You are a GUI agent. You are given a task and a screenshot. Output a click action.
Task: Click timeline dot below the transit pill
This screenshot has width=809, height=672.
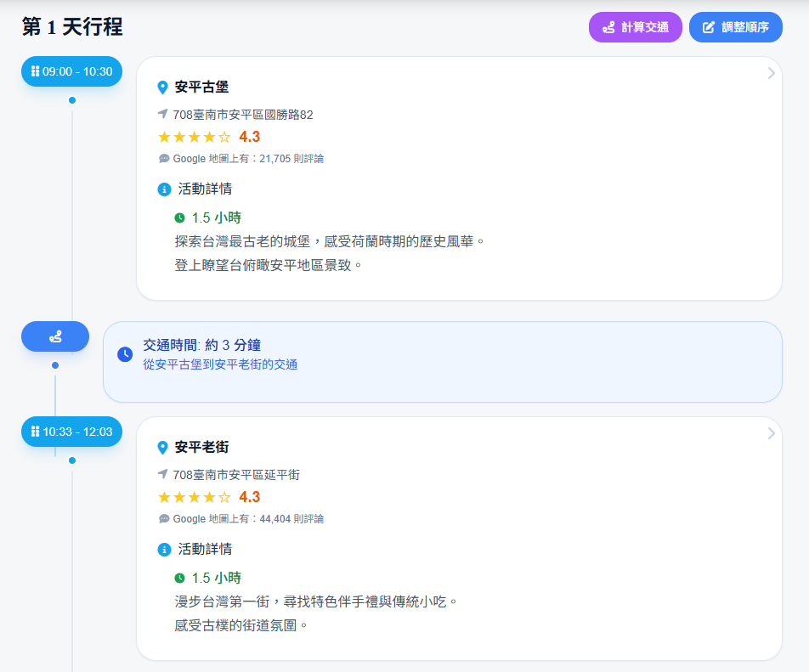(x=55, y=365)
